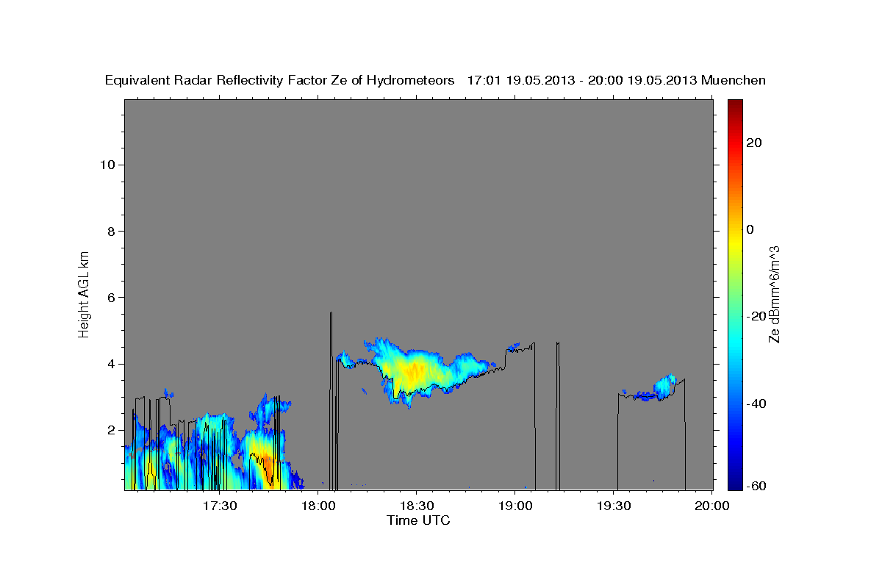
Task: Click the 18:00 time tick label
Action: (319, 506)
